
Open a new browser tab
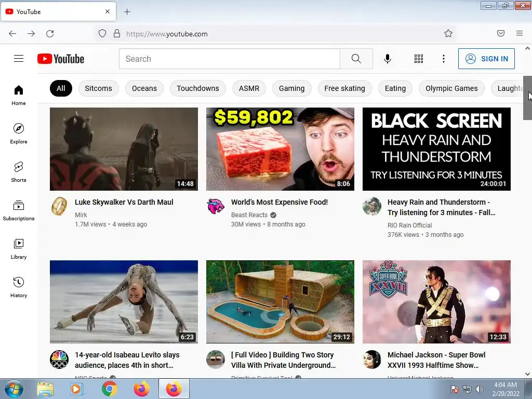127,12
